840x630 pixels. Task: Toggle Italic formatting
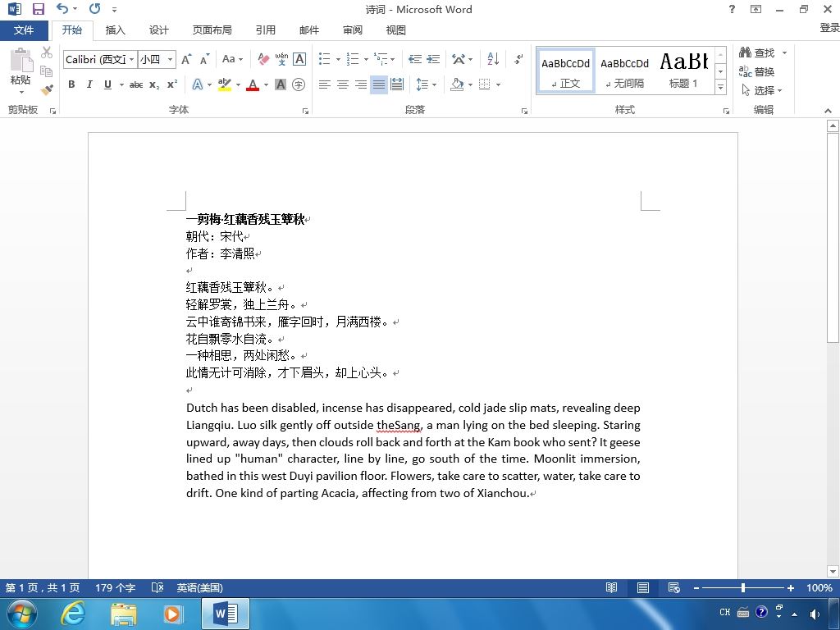[89, 84]
